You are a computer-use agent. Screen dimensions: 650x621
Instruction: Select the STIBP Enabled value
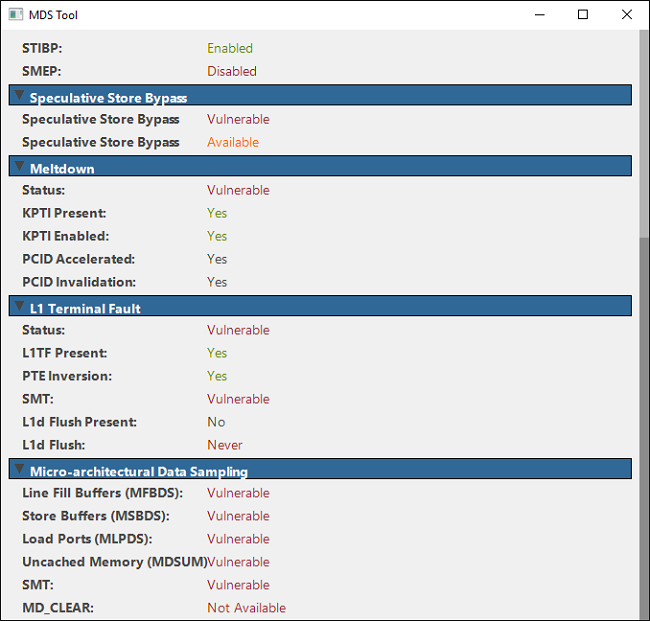point(230,48)
